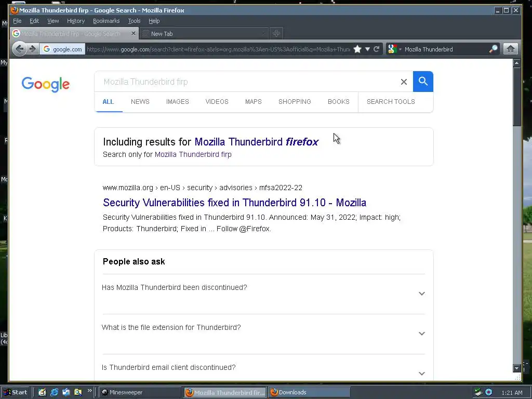Switch to MAPS results
The width and height of the screenshot is (532, 399).
pyautogui.click(x=254, y=102)
